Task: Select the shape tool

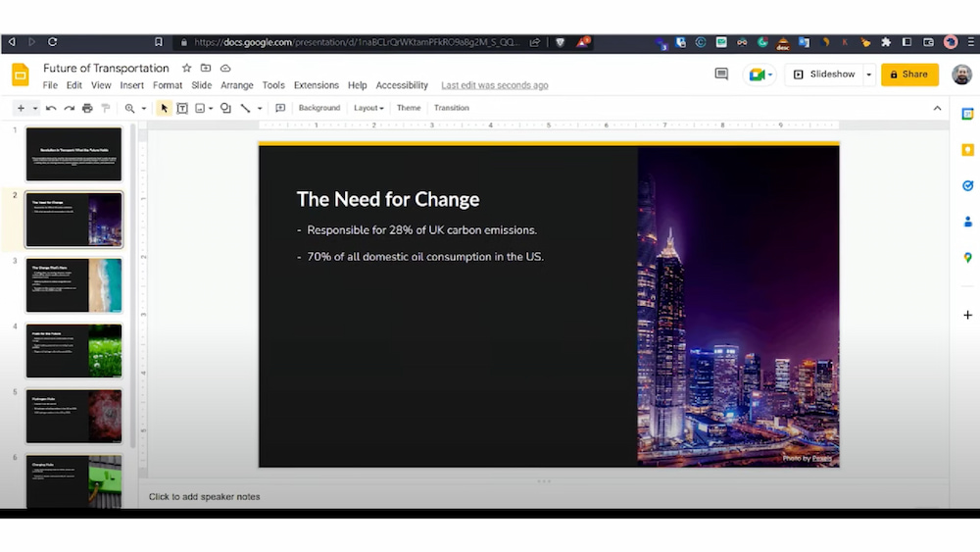Action: [x=225, y=108]
